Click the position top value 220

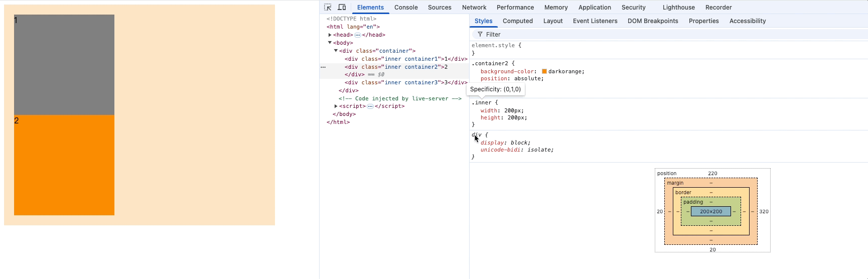(712, 174)
